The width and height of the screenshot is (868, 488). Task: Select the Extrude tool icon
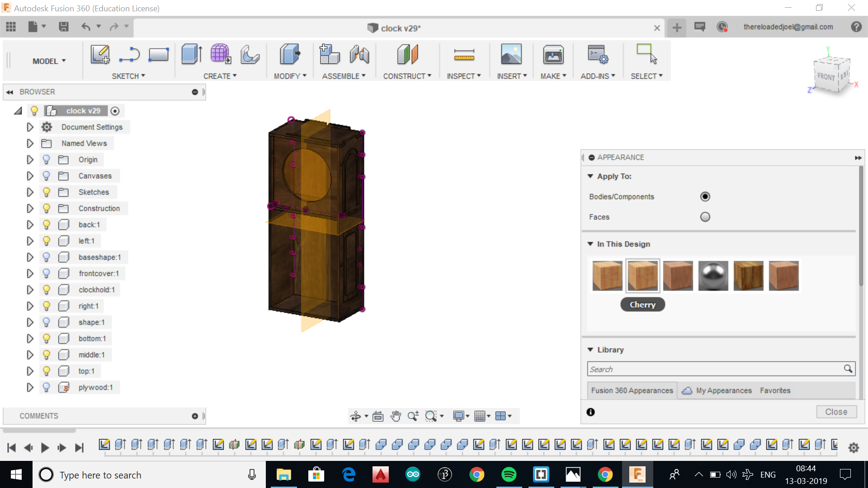(192, 55)
